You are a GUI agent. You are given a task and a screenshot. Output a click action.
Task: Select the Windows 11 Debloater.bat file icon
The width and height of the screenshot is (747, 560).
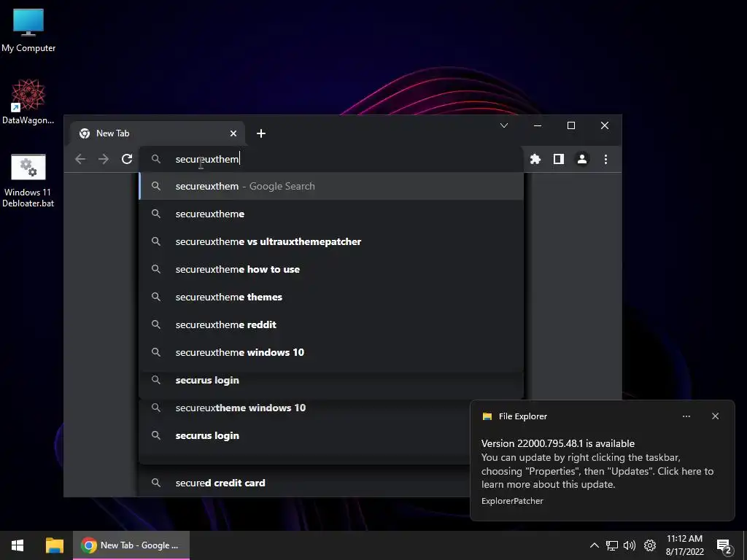[x=28, y=181]
